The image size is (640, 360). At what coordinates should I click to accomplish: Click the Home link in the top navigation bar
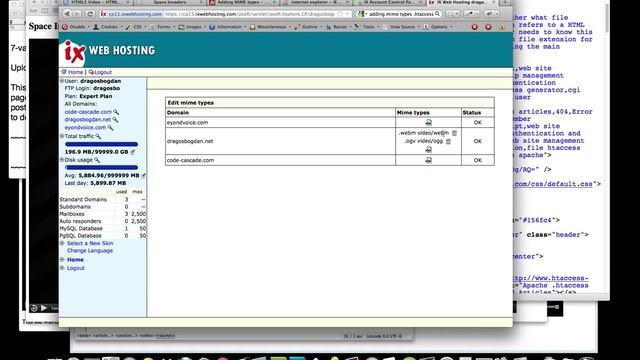(76, 72)
